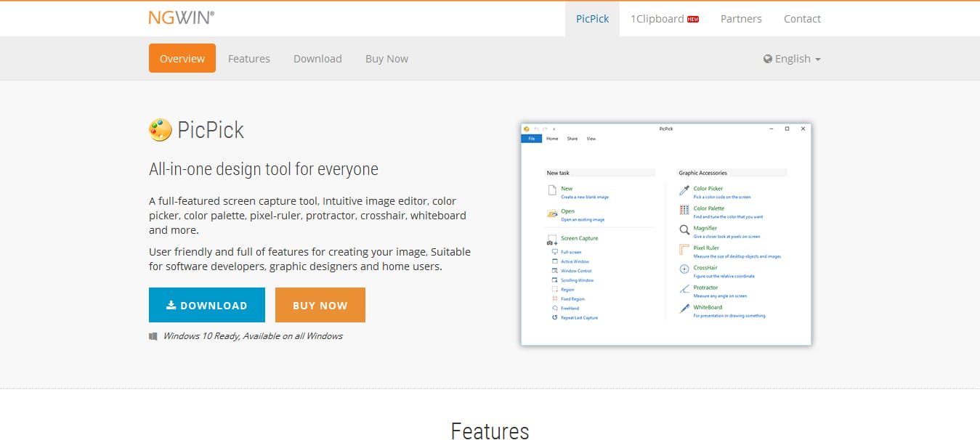Click the Fixed Region icon
This screenshot has width=980, height=440.
(x=555, y=299)
